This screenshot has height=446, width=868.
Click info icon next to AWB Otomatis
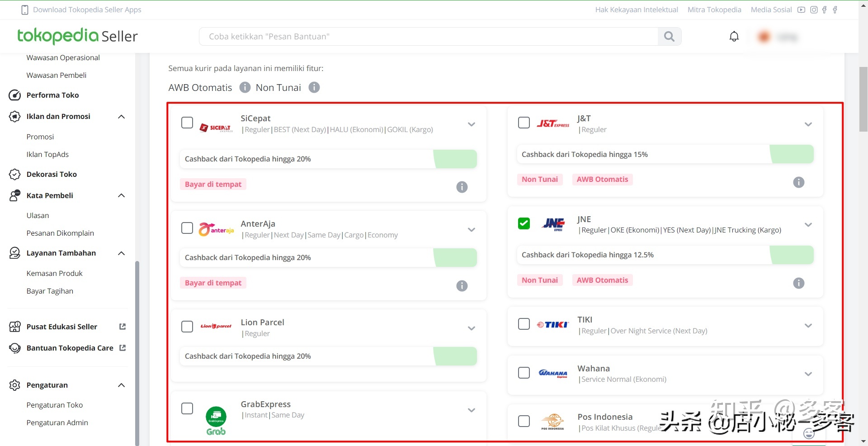click(x=245, y=87)
